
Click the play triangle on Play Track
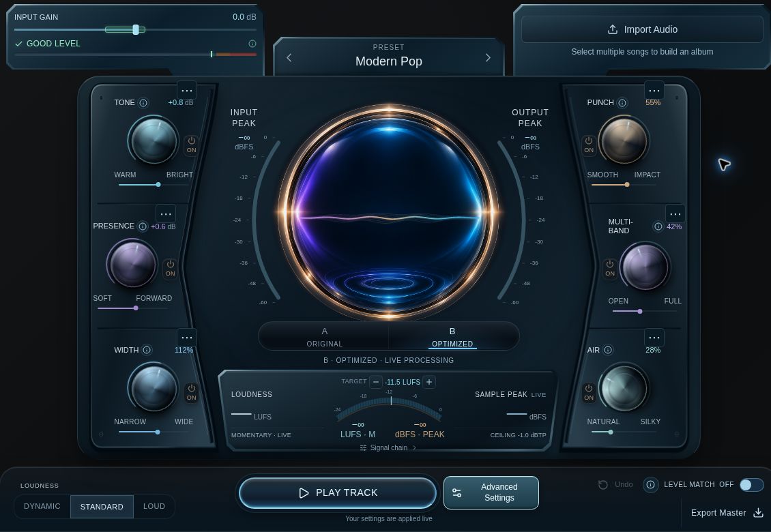tap(304, 492)
